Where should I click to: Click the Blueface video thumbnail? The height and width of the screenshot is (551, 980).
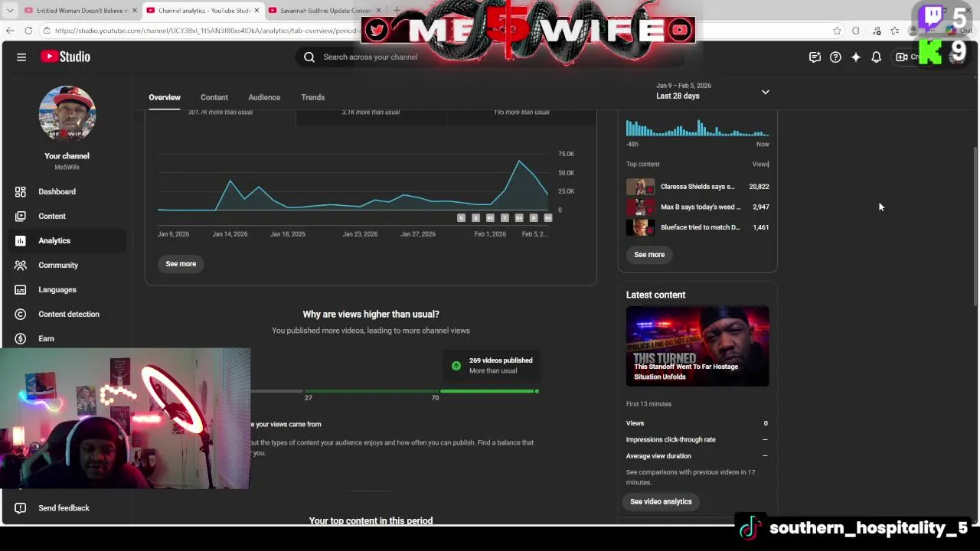640,227
